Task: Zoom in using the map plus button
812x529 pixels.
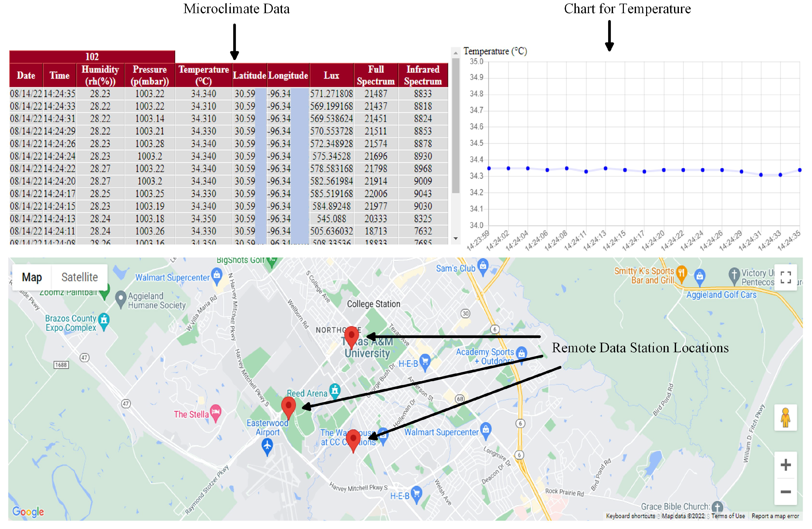Action: coord(785,465)
